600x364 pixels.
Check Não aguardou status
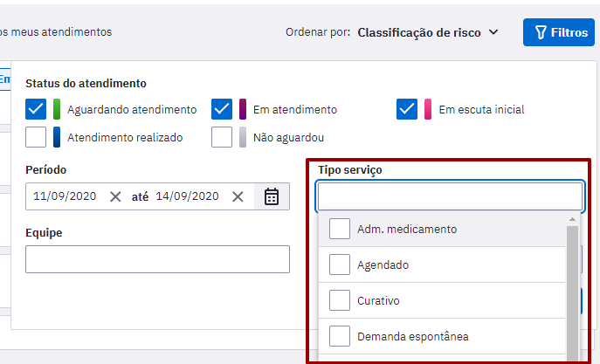[x=222, y=137]
